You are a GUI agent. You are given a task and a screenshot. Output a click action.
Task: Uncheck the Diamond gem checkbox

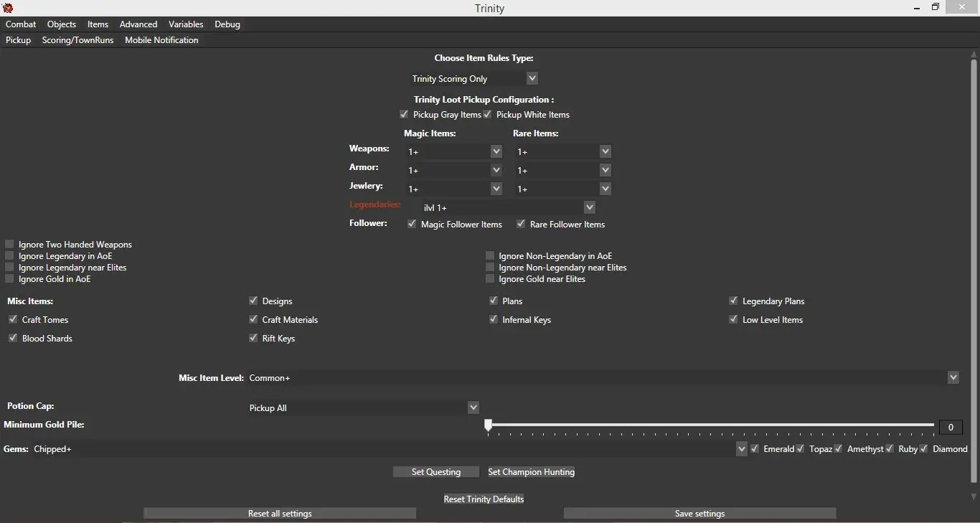[x=924, y=448]
